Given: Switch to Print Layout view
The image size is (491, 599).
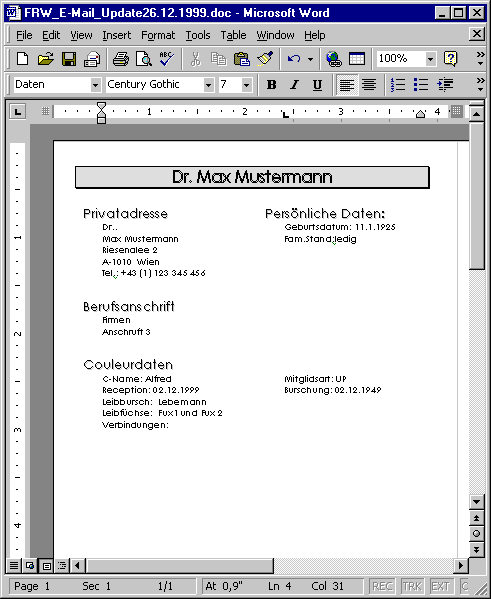Looking at the screenshot, I should [x=47, y=565].
